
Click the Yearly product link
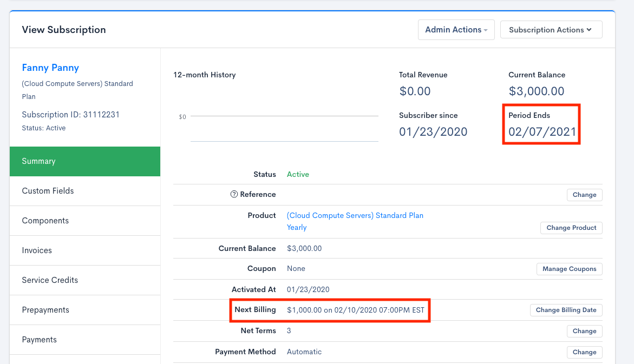click(x=297, y=228)
